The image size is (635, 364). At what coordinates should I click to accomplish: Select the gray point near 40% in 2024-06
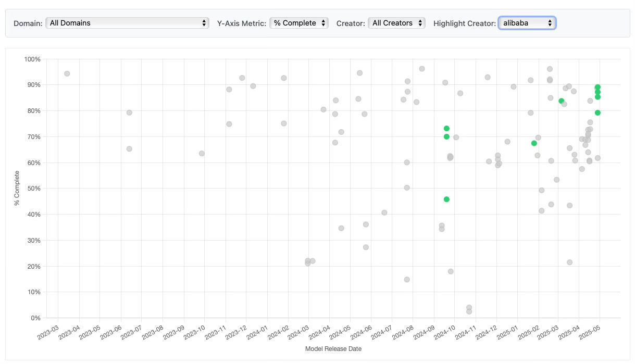click(384, 212)
